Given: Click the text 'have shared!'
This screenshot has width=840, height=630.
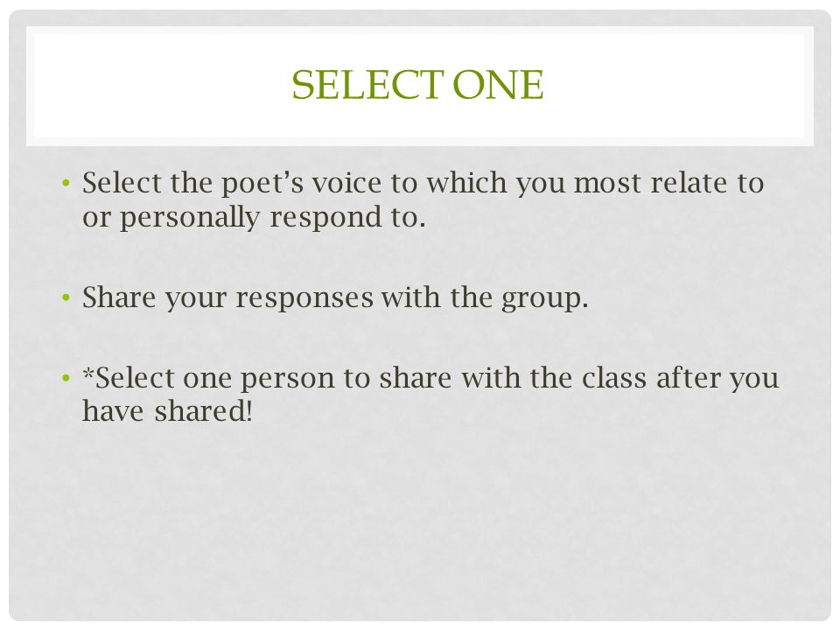Looking at the screenshot, I should (x=167, y=411).
